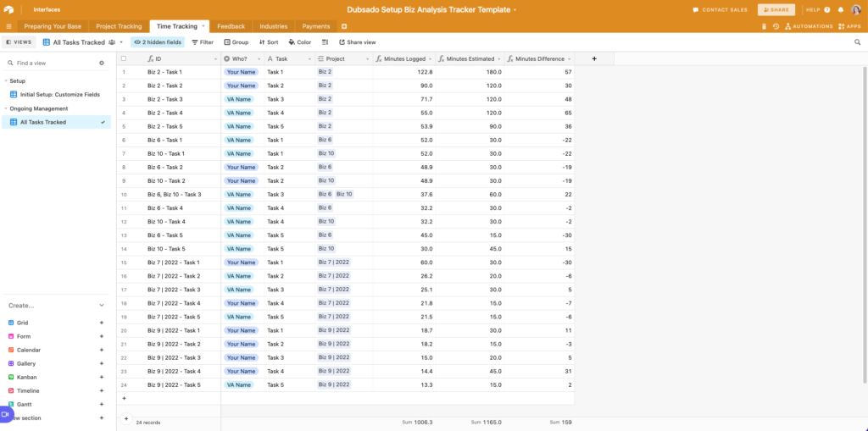Open row height icon in toolbar
Image resolution: width=868 pixels, height=431 pixels.
coord(325,42)
